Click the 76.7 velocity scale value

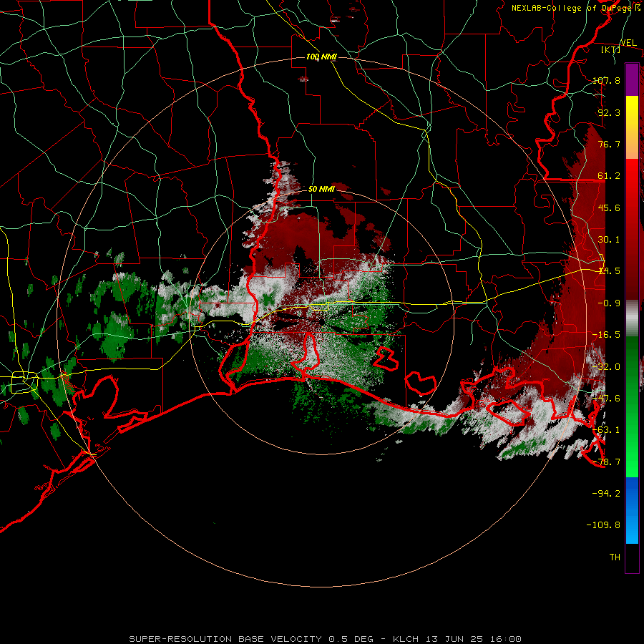609,144
